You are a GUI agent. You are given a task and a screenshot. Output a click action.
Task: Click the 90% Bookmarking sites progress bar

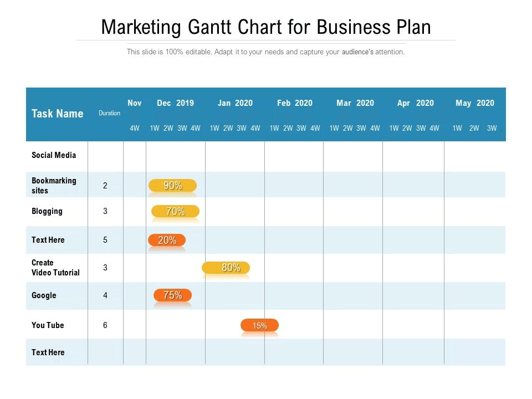coord(172,186)
